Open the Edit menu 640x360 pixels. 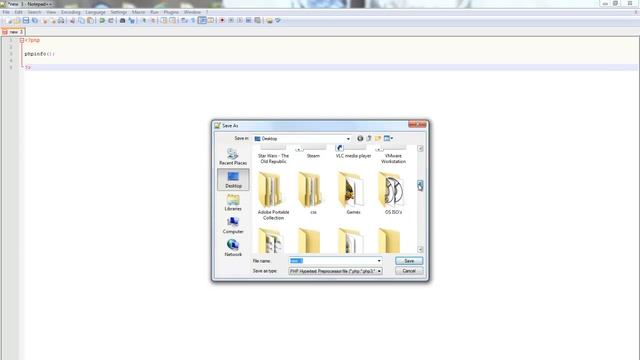[19, 12]
